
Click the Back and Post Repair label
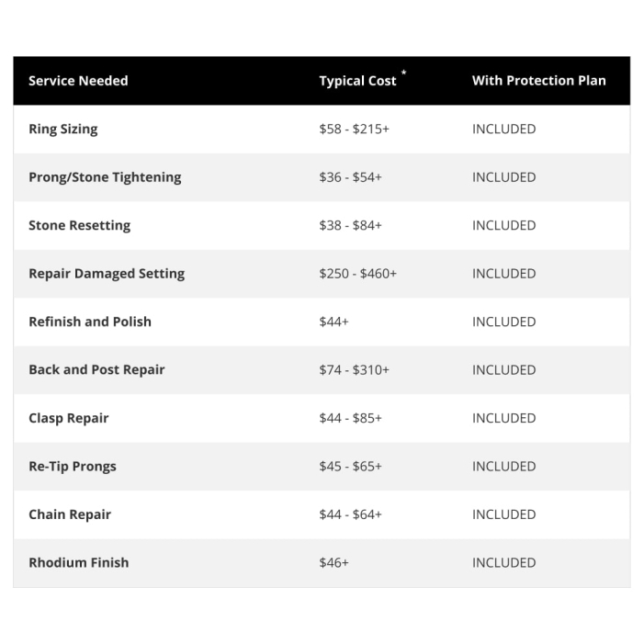coord(96,369)
